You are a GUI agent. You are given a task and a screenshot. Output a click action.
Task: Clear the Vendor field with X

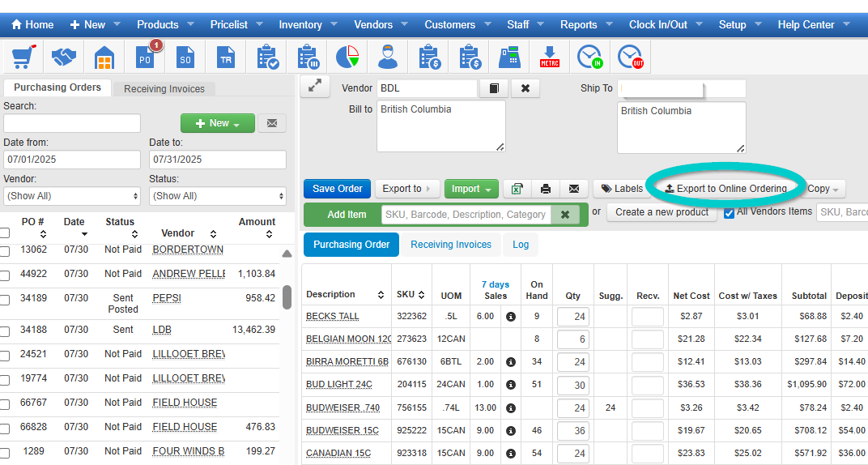(x=525, y=88)
